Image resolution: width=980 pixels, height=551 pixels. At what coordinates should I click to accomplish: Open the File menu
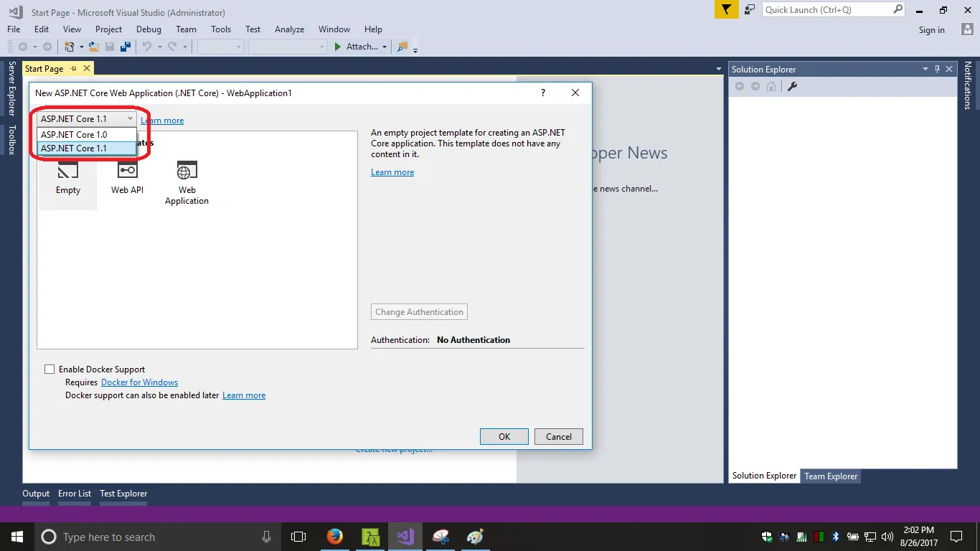(14, 29)
